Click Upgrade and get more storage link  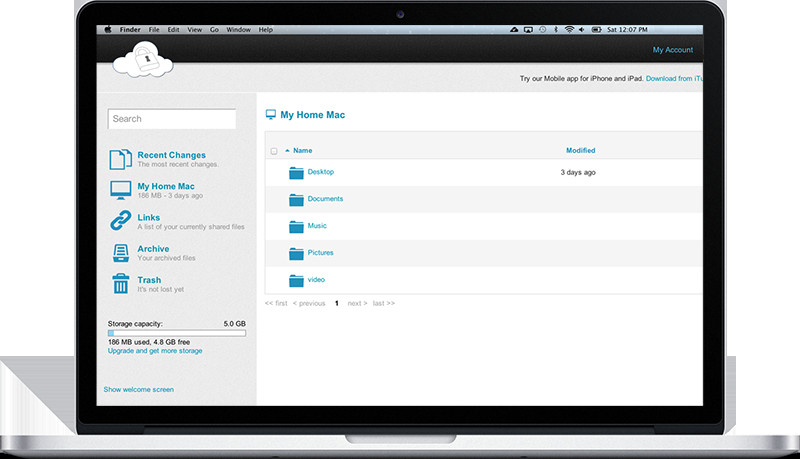[155, 351]
